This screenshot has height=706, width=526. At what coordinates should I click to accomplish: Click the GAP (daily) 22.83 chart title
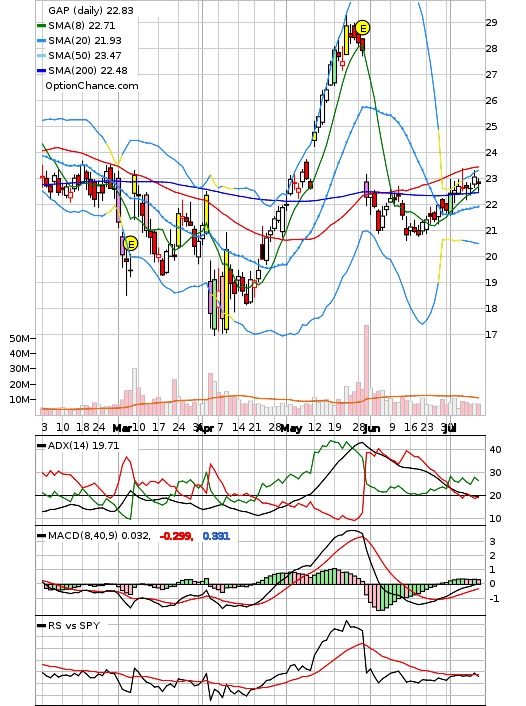(x=91, y=10)
